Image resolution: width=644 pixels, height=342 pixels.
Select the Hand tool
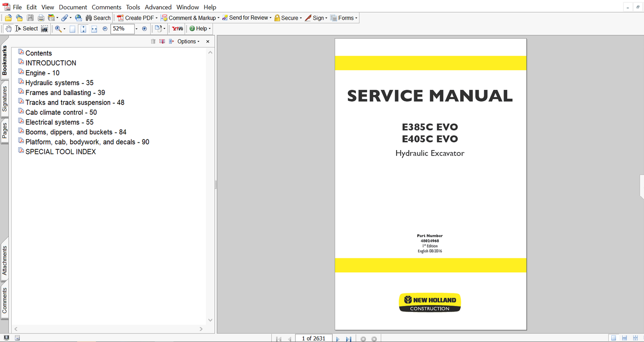tap(8, 29)
